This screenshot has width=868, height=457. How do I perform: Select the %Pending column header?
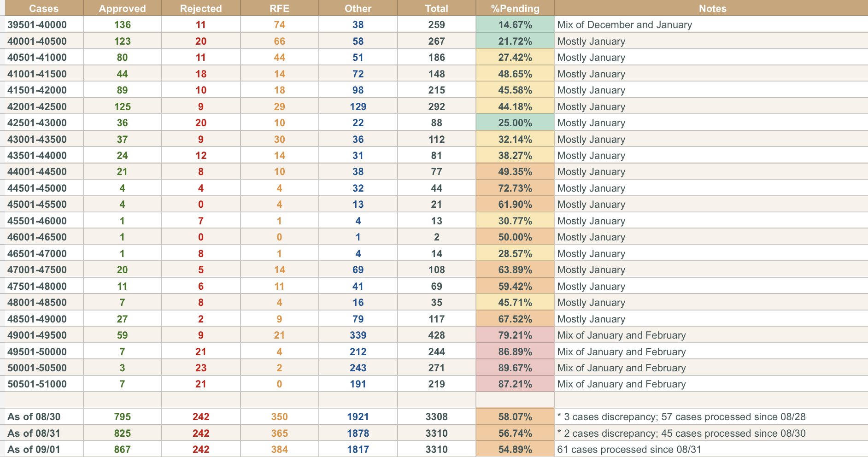pos(515,8)
